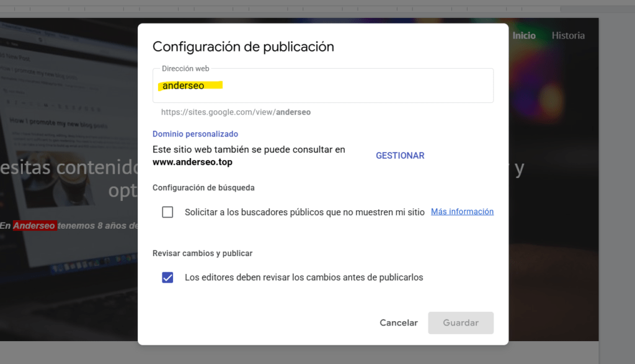Select the Inicio page in site navigation
The width and height of the screenshot is (635, 364).
point(524,35)
